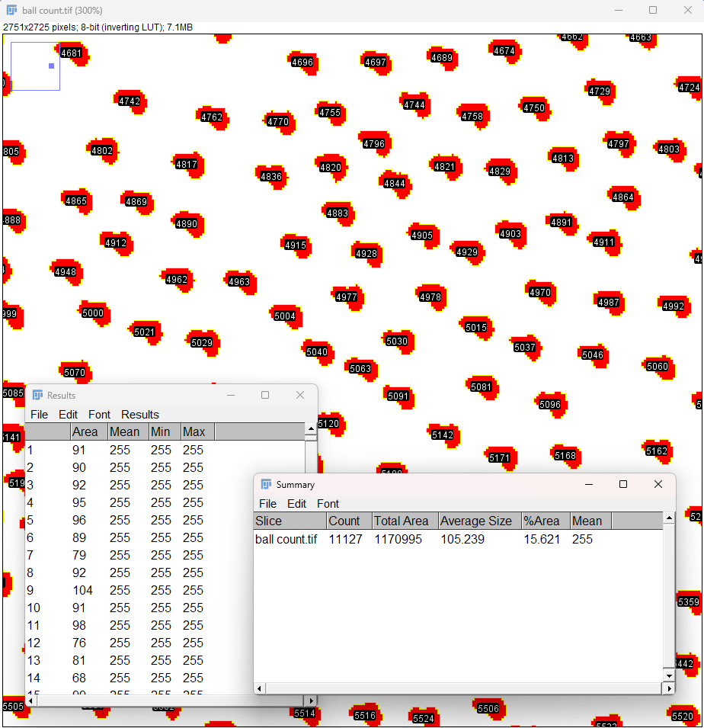704x728 pixels.
Task: Minimize the ball count.tif image window
Action: [618, 11]
